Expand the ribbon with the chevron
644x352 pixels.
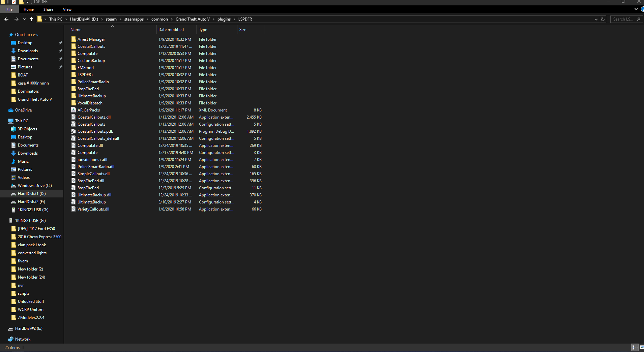[x=636, y=9]
